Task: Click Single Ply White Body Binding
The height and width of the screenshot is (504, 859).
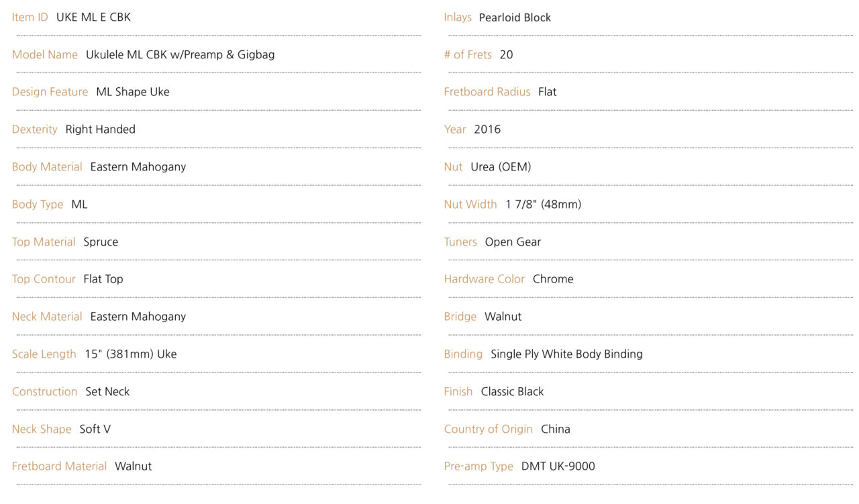Action: pos(567,354)
